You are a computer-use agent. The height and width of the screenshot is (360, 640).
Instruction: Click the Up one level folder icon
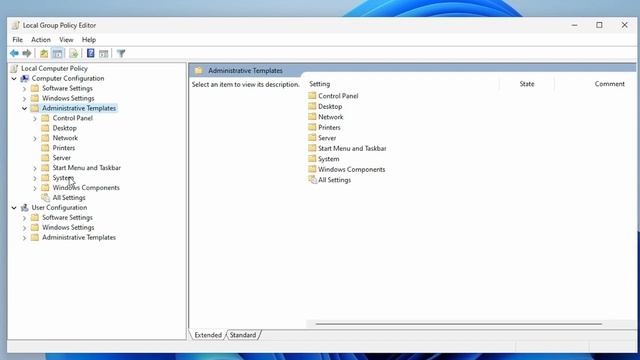click(x=44, y=53)
